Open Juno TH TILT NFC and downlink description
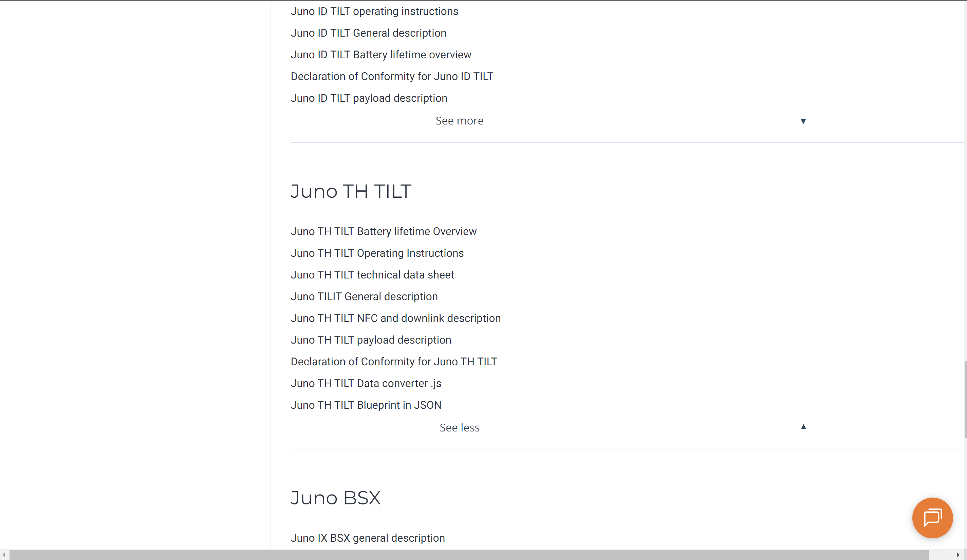Image resolution: width=967 pixels, height=560 pixels. point(396,318)
